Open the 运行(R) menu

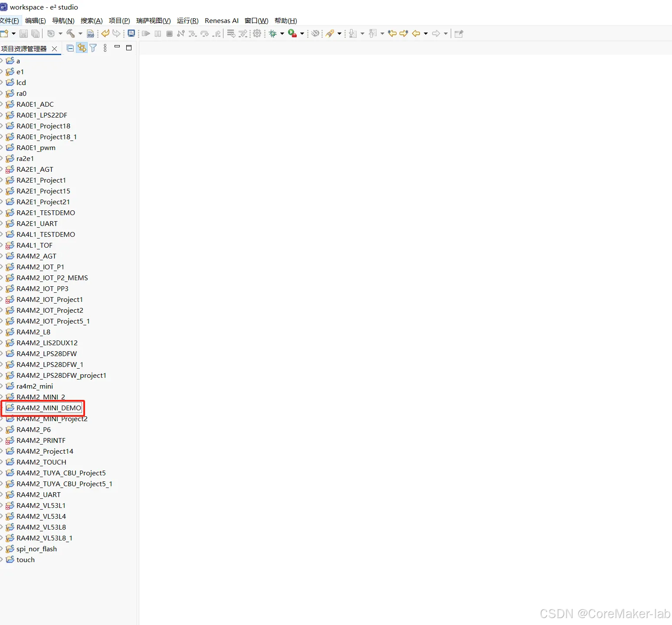188,20
